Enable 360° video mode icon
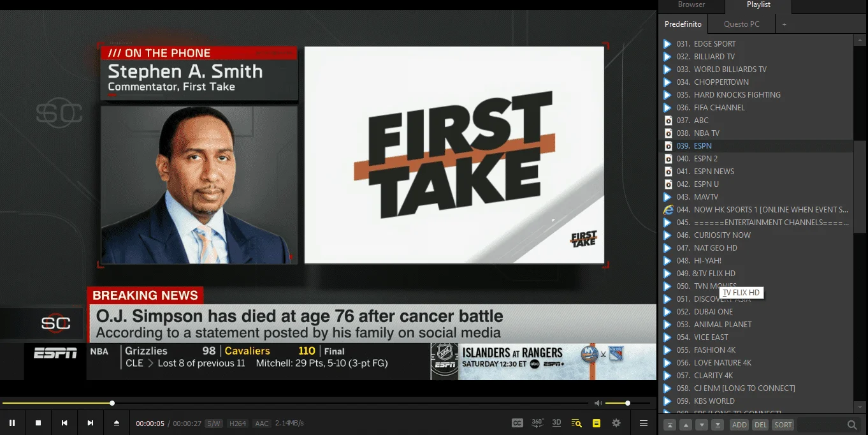Viewport: 868px width, 435px height. coord(537,423)
